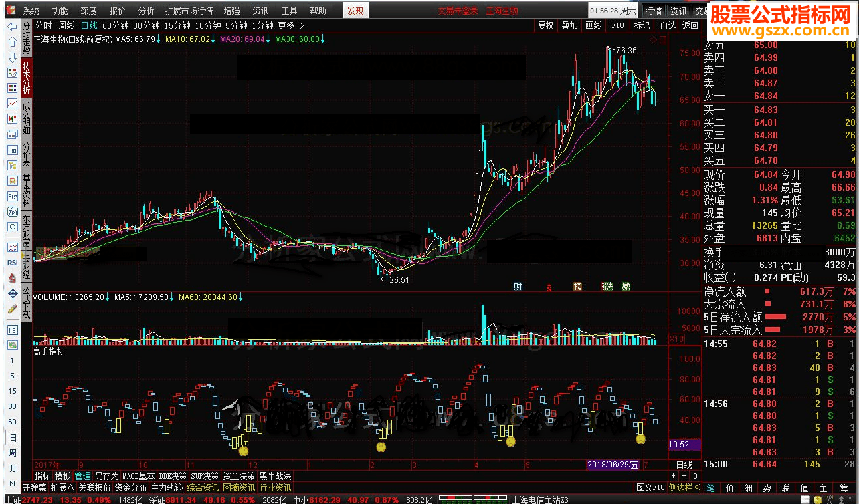Click the MA10 indicator down arrow
Image resolution: width=859 pixels, height=504 pixels.
tap(213, 39)
